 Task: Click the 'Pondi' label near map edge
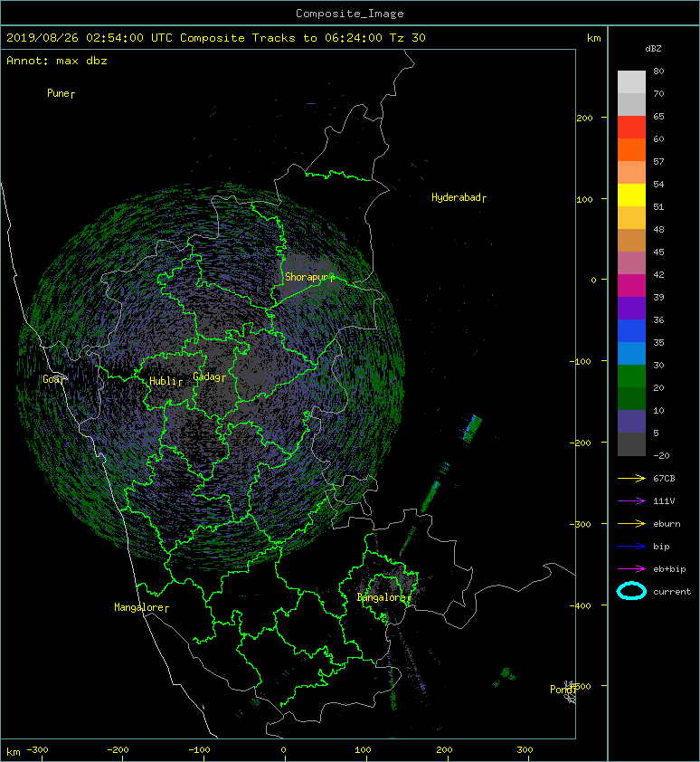(x=563, y=689)
